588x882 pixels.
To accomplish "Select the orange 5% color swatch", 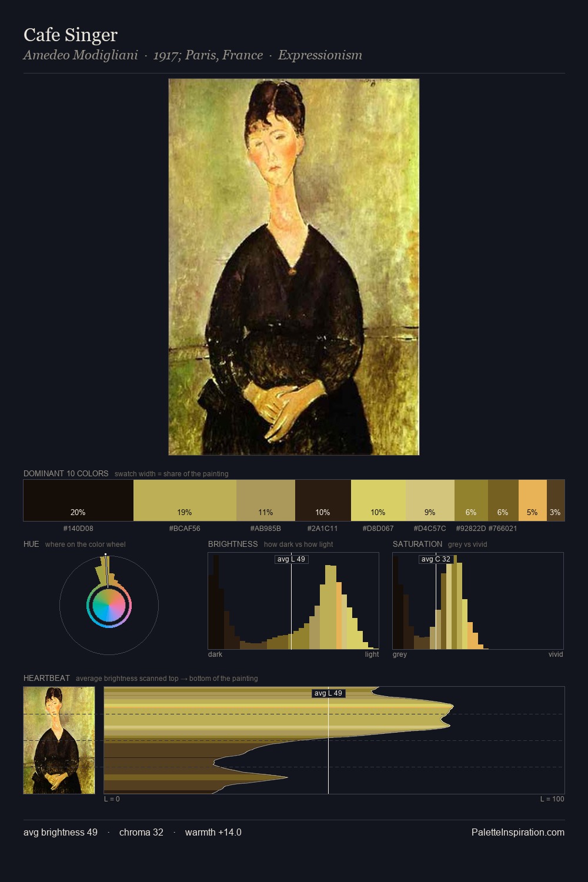I will pyautogui.click(x=532, y=500).
